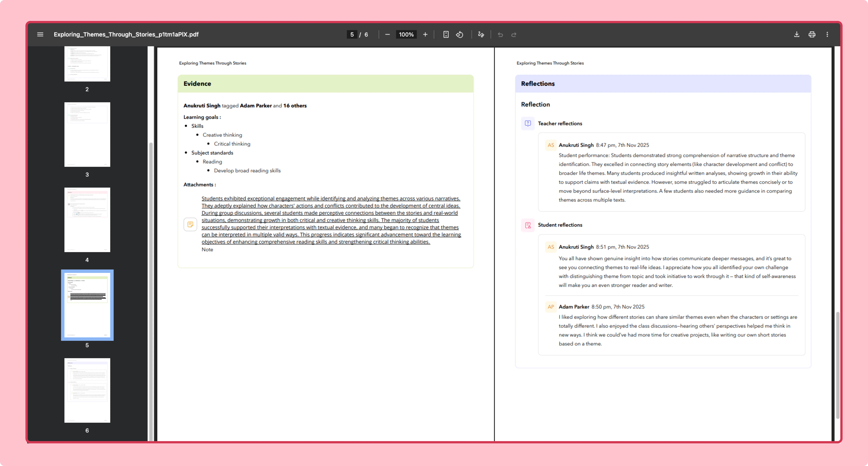Image resolution: width=868 pixels, height=466 pixels.
Task: Click the Student reflections icon
Action: point(528,225)
